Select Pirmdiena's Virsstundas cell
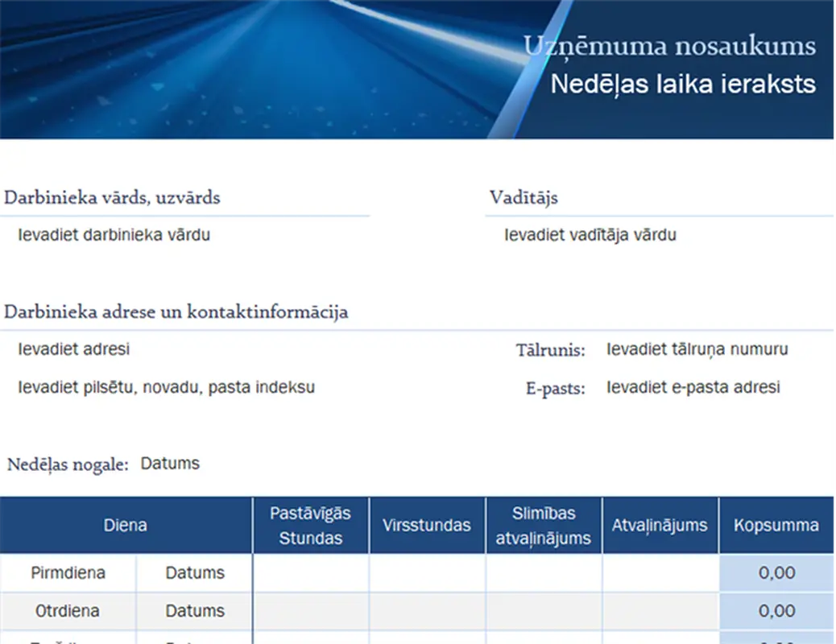Viewport: 836px width, 644px height. click(427, 573)
